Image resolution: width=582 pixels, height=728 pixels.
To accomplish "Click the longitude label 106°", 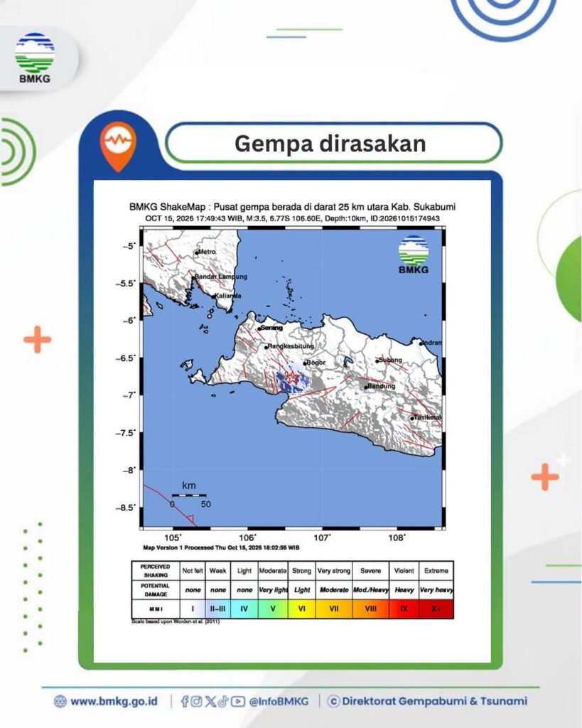I will (247, 537).
